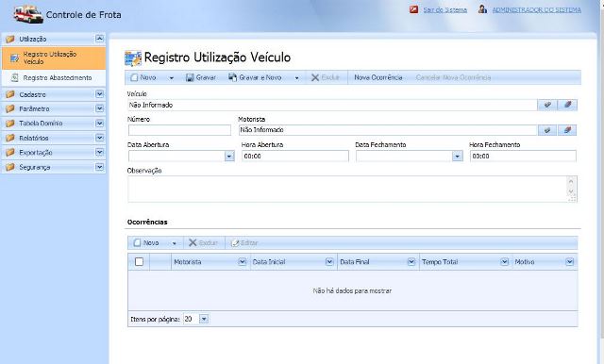The image size is (604, 364).
Task: Expand the Parâmetro menu section
Action: (99, 108)
